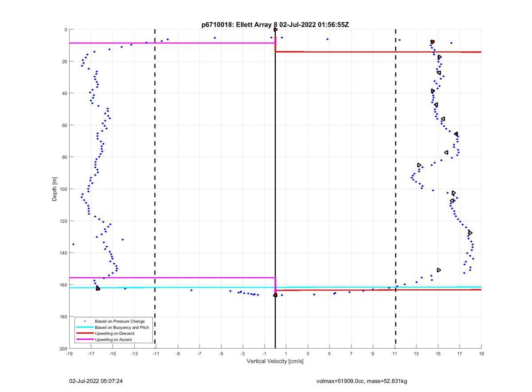The width and height of the screenshot is (532, 392).
Task: Click the x-axis tick label -19
Action: 69,353
